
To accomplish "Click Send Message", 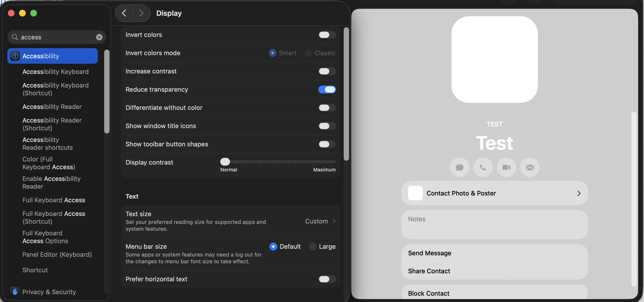I will coord(430,253).
